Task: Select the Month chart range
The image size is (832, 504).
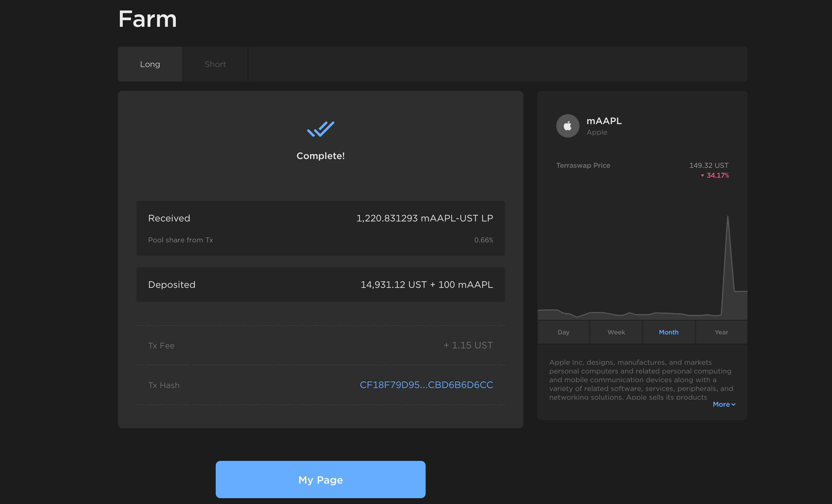Action: click(668, 332)
